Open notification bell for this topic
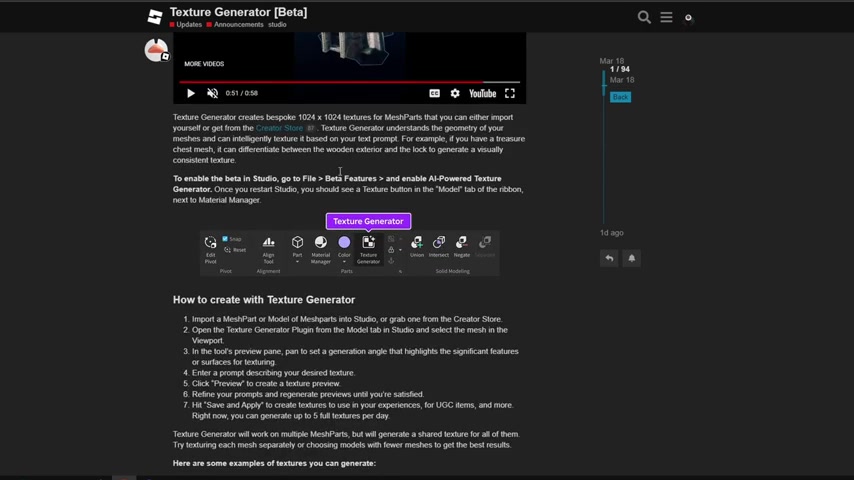Viewport: 854px width, 480px height. [x=632, y=258]
